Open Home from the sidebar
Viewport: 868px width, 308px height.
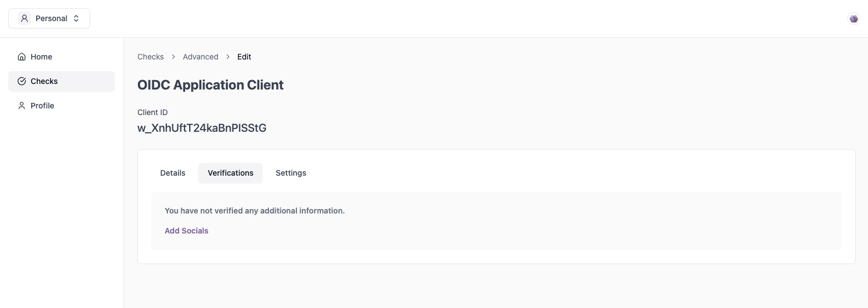click(x=61, y=57)
